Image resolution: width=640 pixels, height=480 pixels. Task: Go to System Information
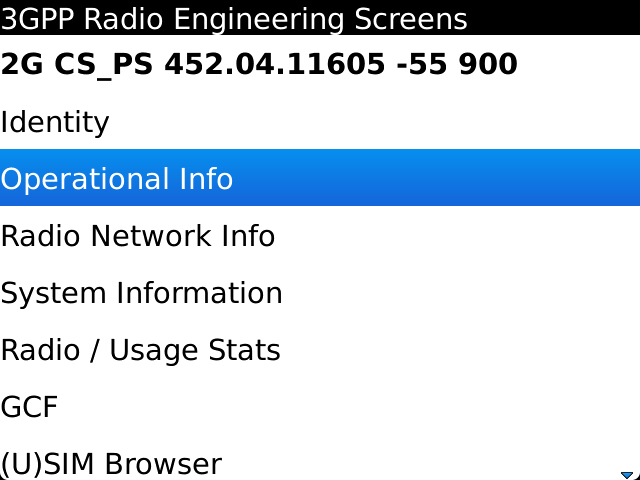point(141,293)
